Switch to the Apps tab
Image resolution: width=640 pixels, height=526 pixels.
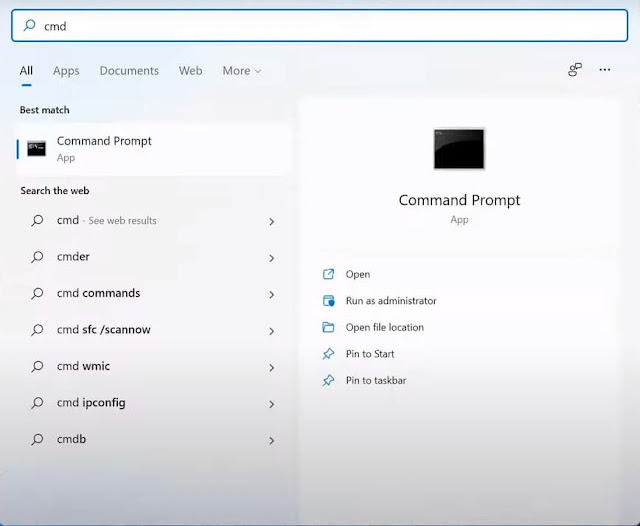pos(66,71)
